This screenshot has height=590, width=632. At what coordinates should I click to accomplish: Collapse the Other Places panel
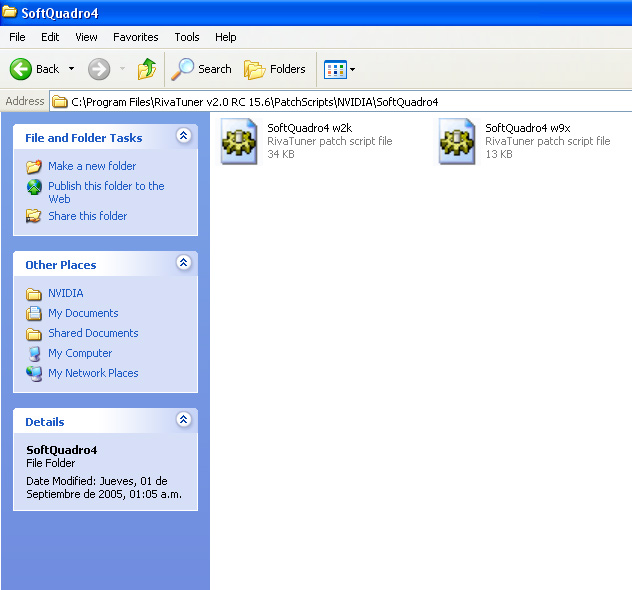[x=184, y=263]
